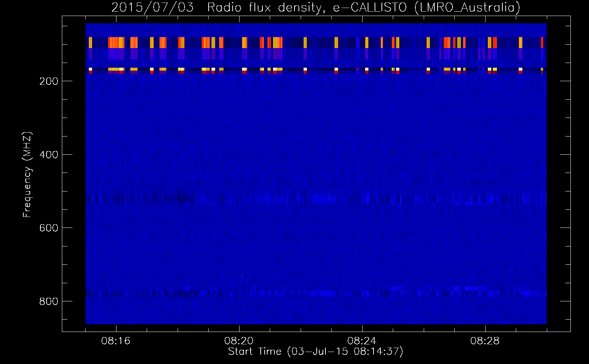
Task: Click the plot title with the date 2015/07/03
Action: (316, 7)
